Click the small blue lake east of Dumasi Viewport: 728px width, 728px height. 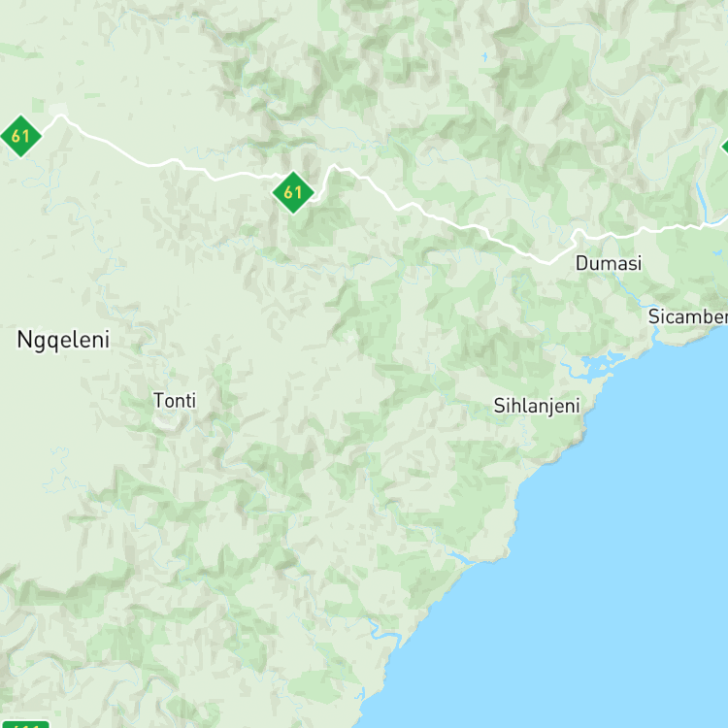[717, 253]
